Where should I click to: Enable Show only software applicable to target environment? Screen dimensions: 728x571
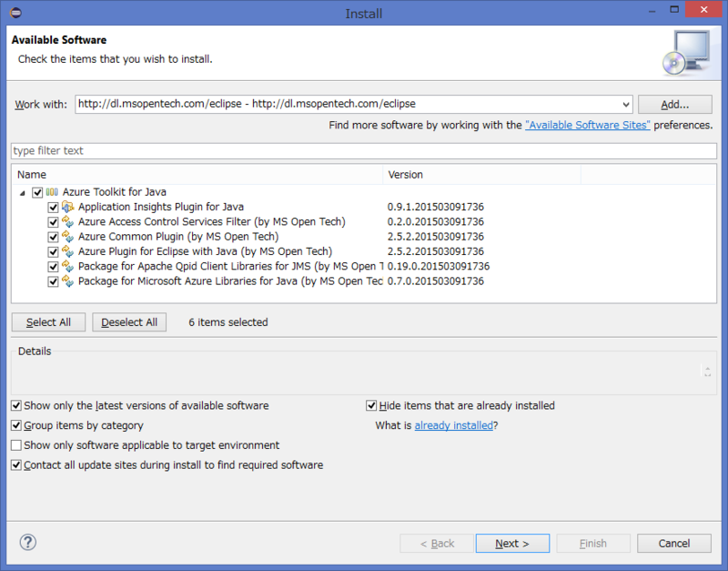[16, 445]
